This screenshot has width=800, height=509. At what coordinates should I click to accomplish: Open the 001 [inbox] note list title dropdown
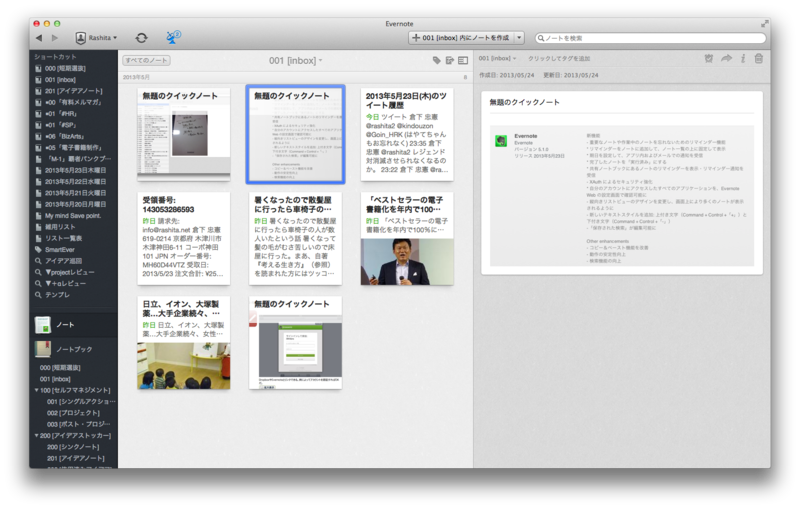pos(295,61)
